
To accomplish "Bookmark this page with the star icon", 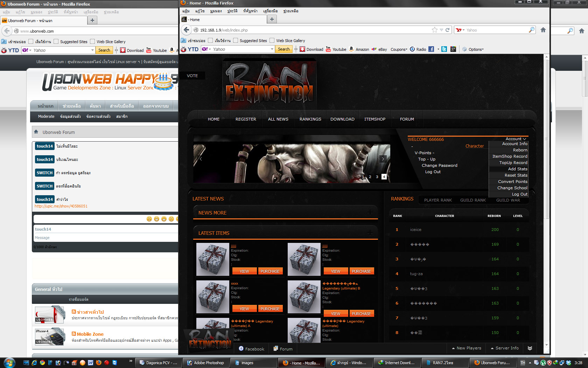I will point(435,30).
